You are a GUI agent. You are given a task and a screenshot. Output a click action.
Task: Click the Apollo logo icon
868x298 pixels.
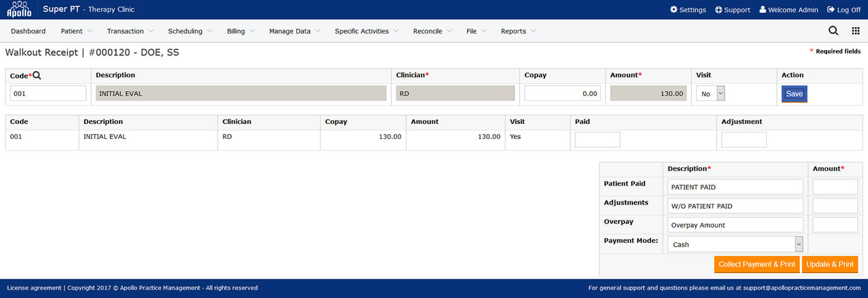pyautogui.click(x=19, y=9)
